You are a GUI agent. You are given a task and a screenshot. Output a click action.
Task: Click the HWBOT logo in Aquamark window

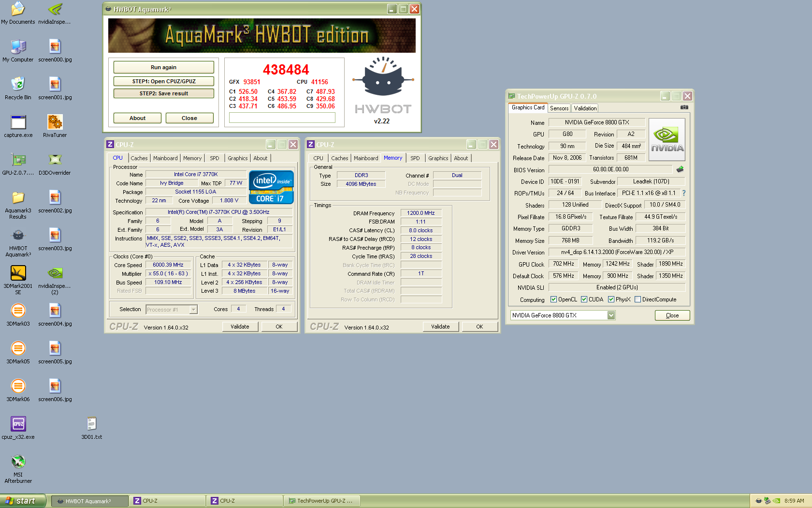click(383, 86)
